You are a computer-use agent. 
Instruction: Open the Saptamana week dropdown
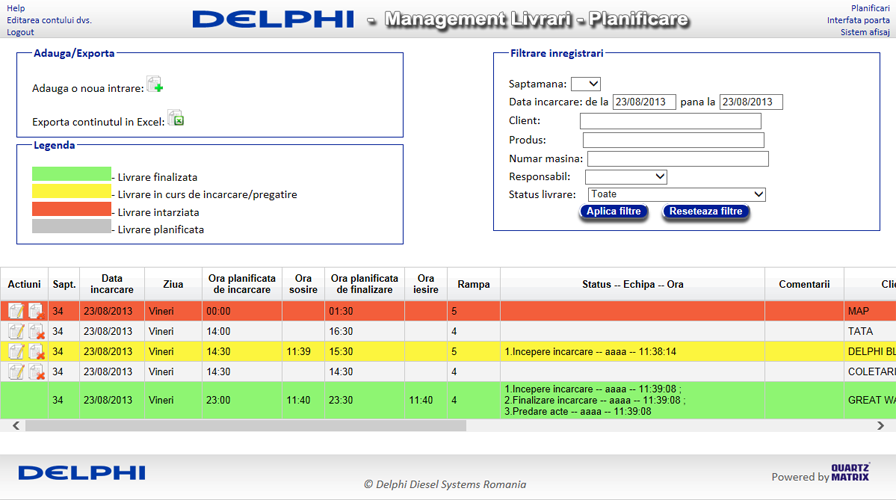pos(586,84)
